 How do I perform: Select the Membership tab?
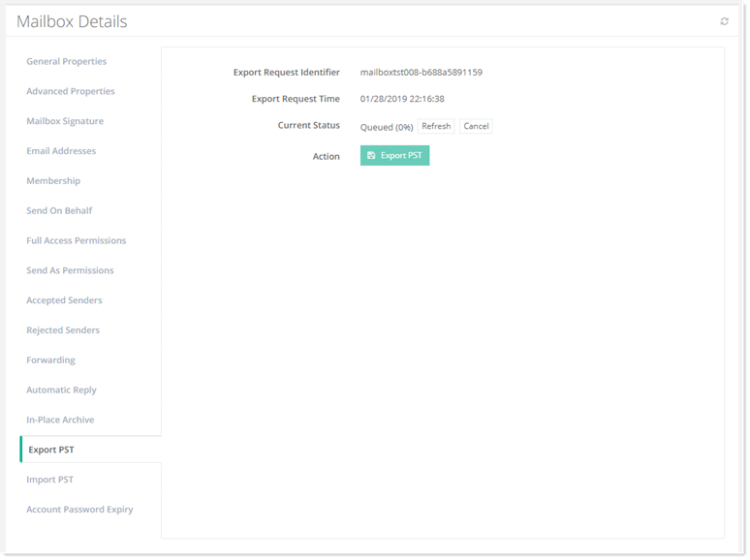53,181
